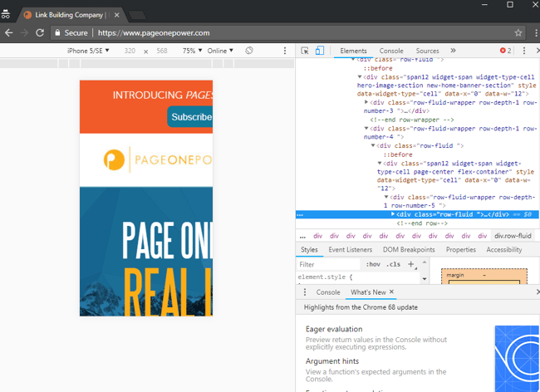Click the incognito icon in title bar
The image size is (540, 392).
tap(6, 14)
